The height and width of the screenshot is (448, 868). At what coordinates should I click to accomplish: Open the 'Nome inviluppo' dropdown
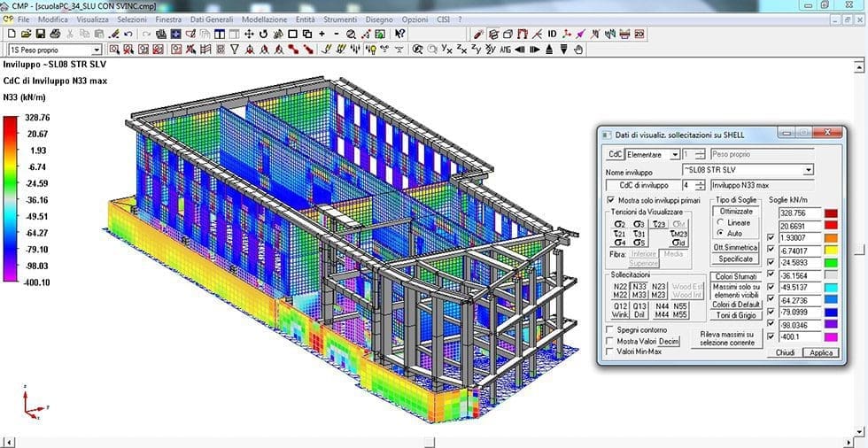point(808,170)
